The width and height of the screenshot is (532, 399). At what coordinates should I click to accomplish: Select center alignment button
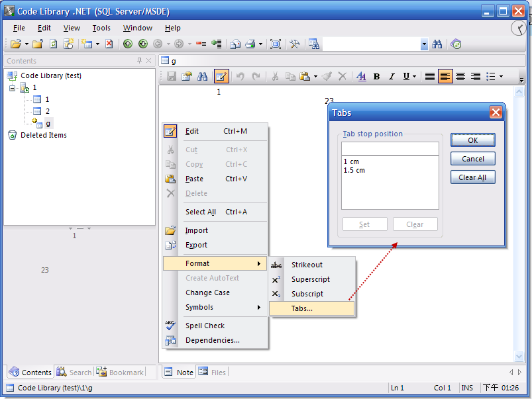point(460,77)
